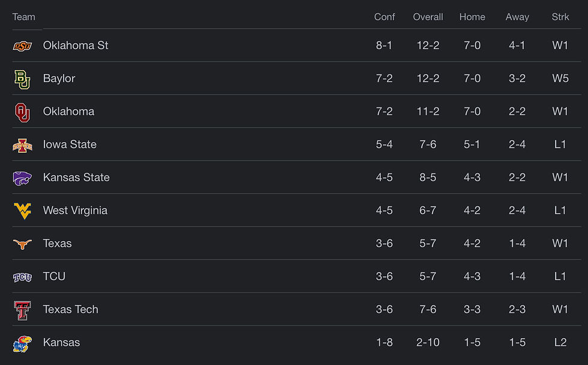Select the Texas Tech double-T logo
This screenshot has width=588, height=365.
point(23,310)
